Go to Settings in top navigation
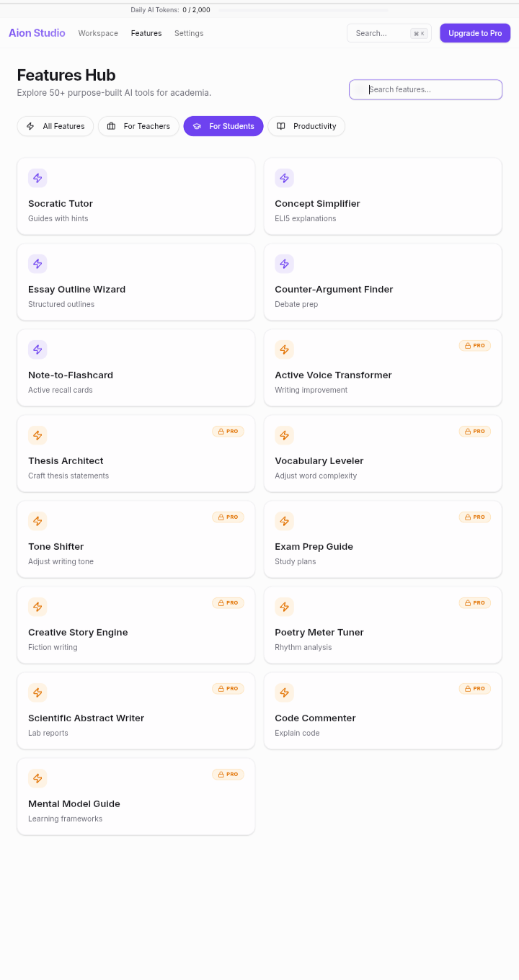This screenshot has height=980, width=519. [x=189, y=33]
